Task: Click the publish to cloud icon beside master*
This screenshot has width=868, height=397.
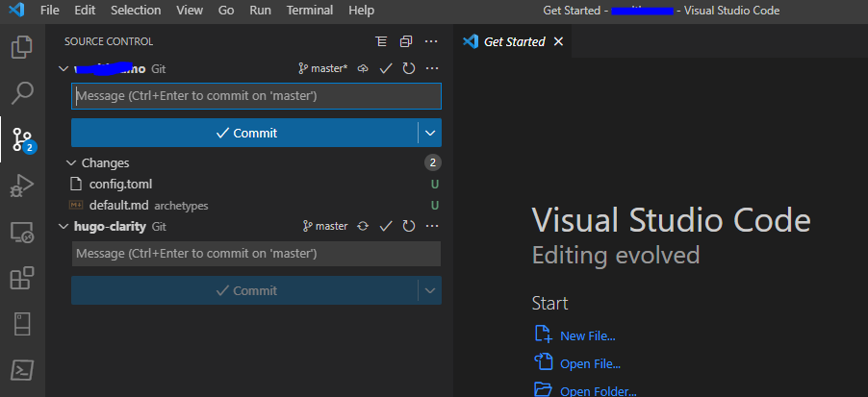Action: point(363,69)
